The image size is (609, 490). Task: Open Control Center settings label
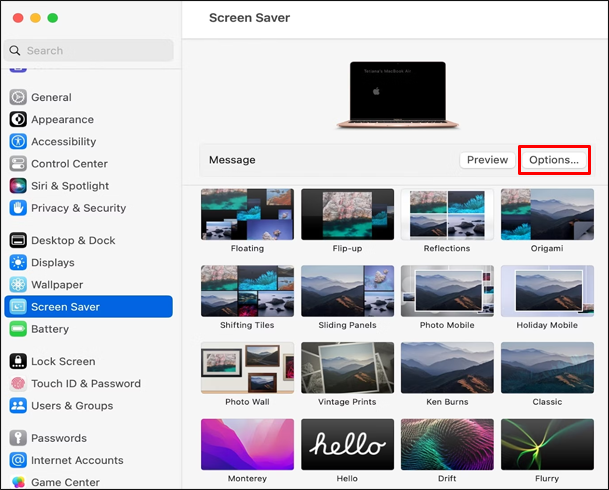(x=70, y=163)
